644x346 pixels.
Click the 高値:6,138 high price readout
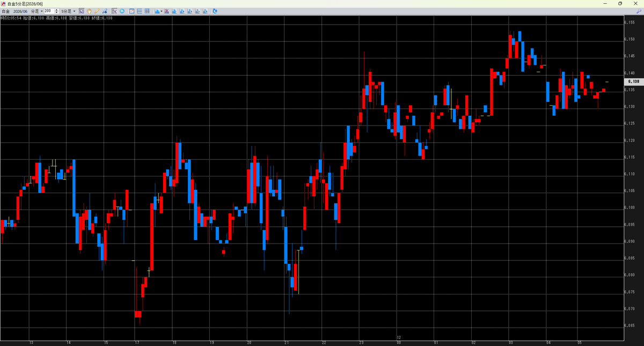[x=56, y=18]
